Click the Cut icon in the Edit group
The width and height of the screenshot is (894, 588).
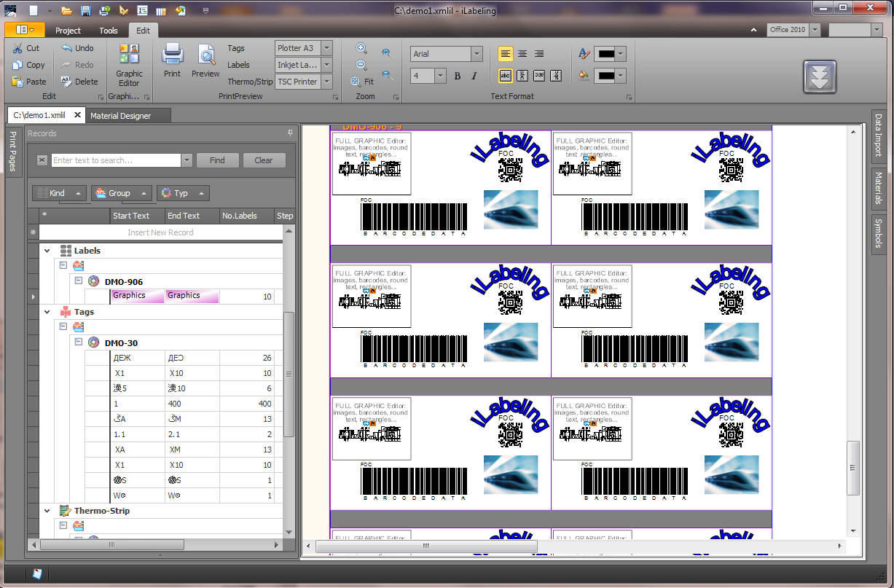[17, 48]
